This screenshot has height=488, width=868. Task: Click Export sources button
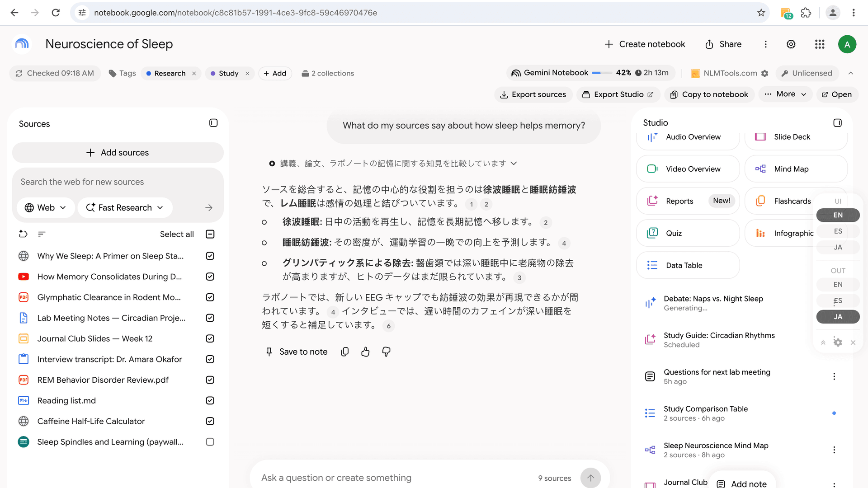[x=533, y=94]
